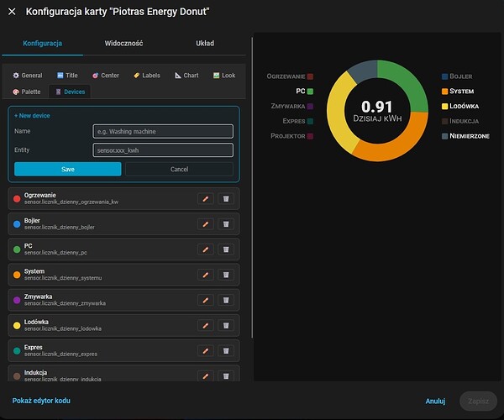Screen dimensions: 504x420
Task: Toggle System in the chart legend
Action: [458, 92]
